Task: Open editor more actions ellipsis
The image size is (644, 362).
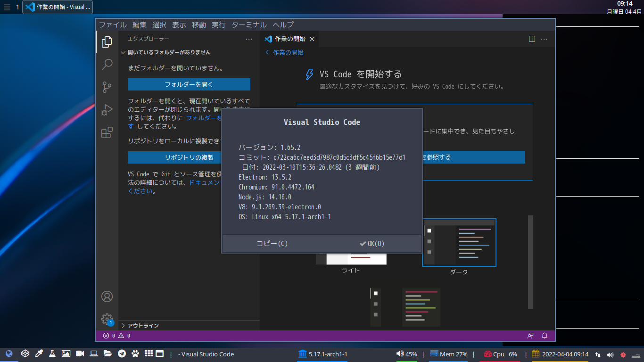Action: point(544,39)
